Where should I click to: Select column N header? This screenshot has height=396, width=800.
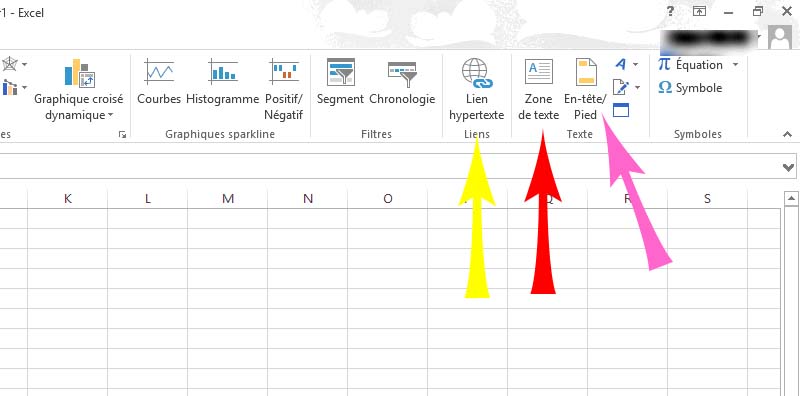click(x=308, y=199)
